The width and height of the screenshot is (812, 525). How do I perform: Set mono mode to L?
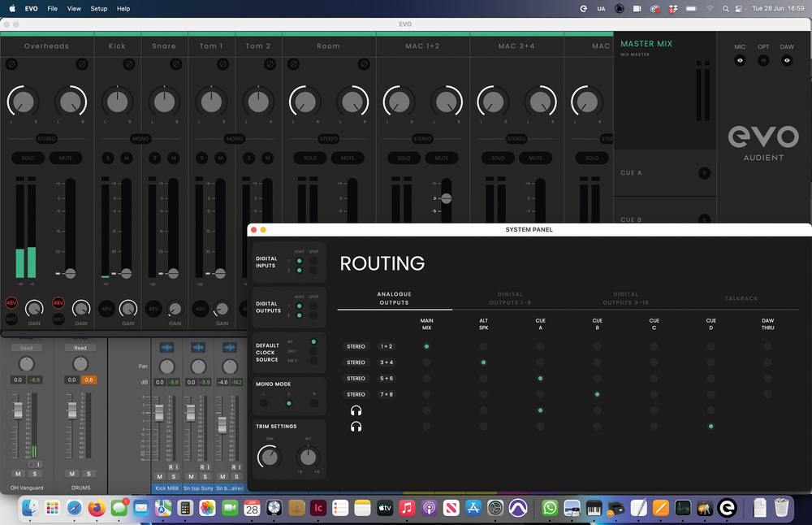[263, 402]
